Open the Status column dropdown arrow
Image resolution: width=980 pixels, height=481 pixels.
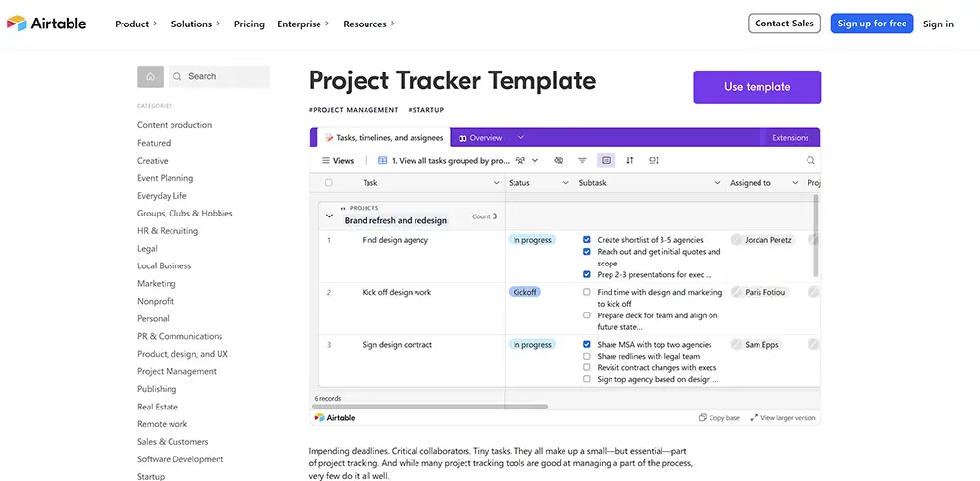566,183
